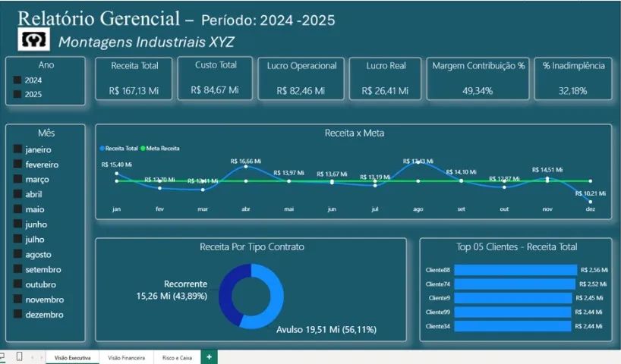This screenshot has height=364, width=621.
Task: Add a new page with plus button
Action: click(x=209, y=357)
